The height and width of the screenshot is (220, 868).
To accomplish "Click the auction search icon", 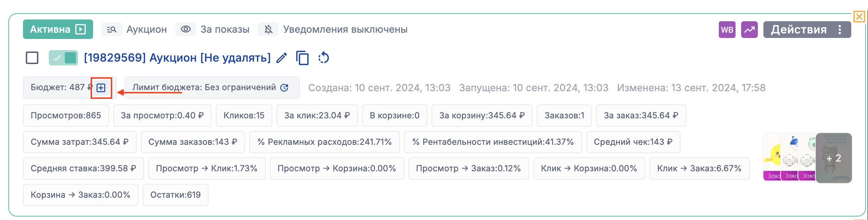I will [x=112, y=30].
